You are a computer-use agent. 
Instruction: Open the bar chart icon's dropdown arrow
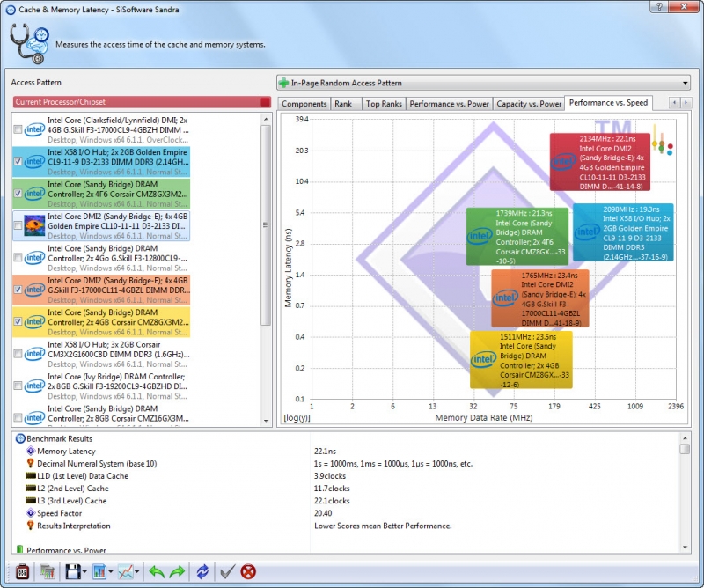pyautogui.click(x=111, y=572)
